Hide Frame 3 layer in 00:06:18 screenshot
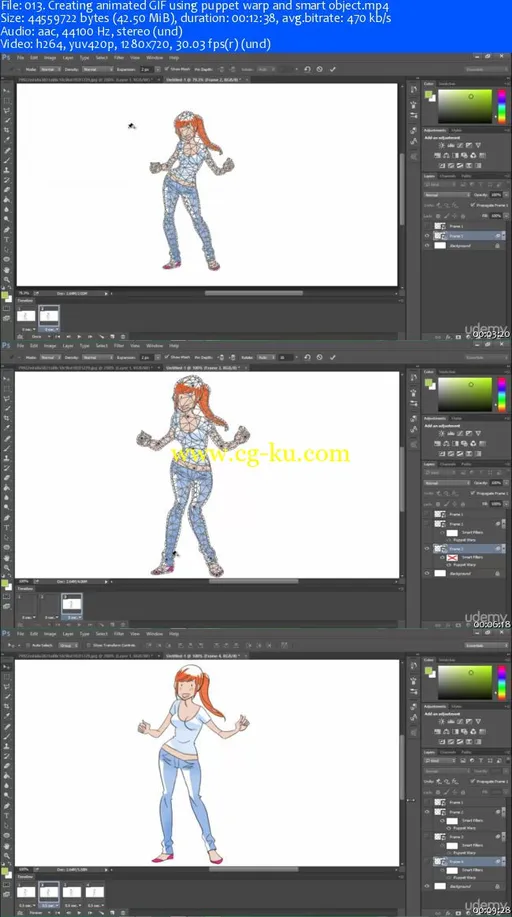 (x=427, y=549)
